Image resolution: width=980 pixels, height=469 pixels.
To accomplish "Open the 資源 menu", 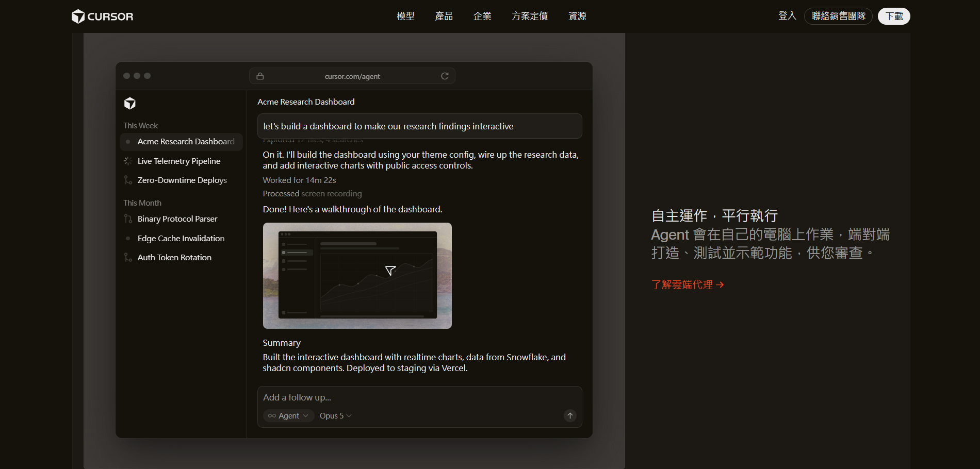I will 577,16.
